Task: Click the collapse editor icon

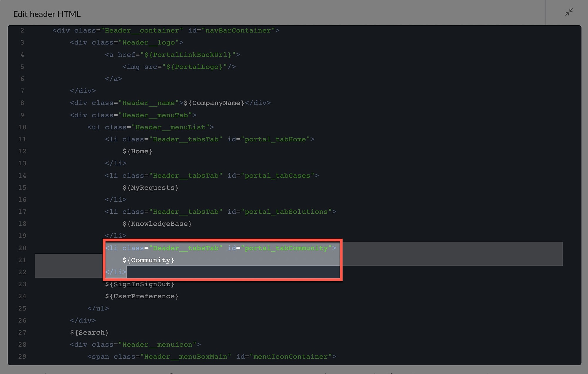Action: (x=569, y=12)
